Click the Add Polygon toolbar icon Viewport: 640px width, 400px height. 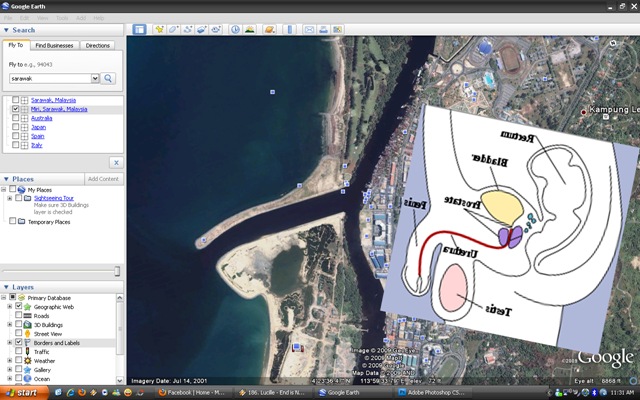pos(173,29)
